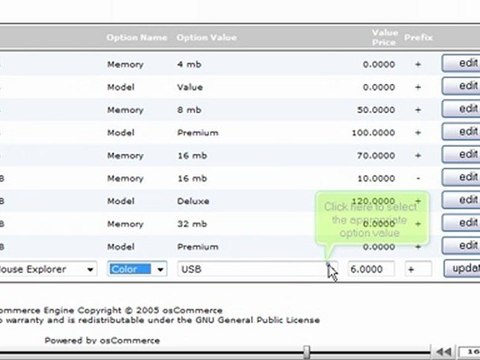Click the Deluxe option value cell

193,201
